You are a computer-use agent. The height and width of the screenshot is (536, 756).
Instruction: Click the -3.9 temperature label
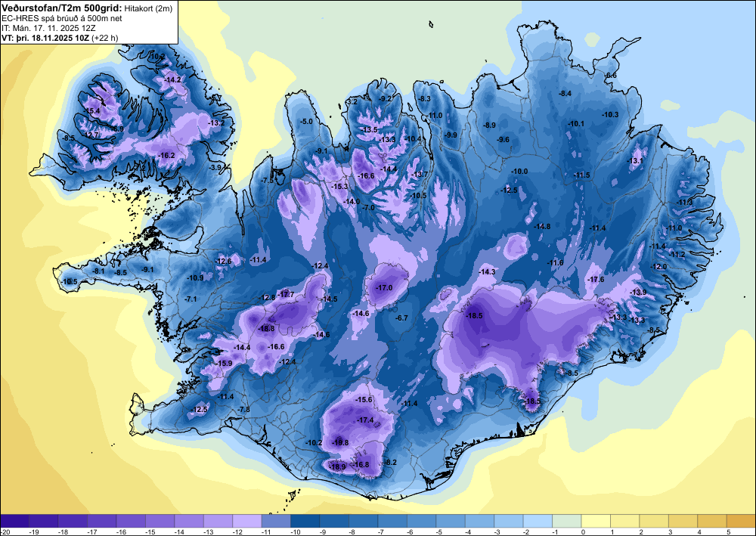[x=215, y=167]
